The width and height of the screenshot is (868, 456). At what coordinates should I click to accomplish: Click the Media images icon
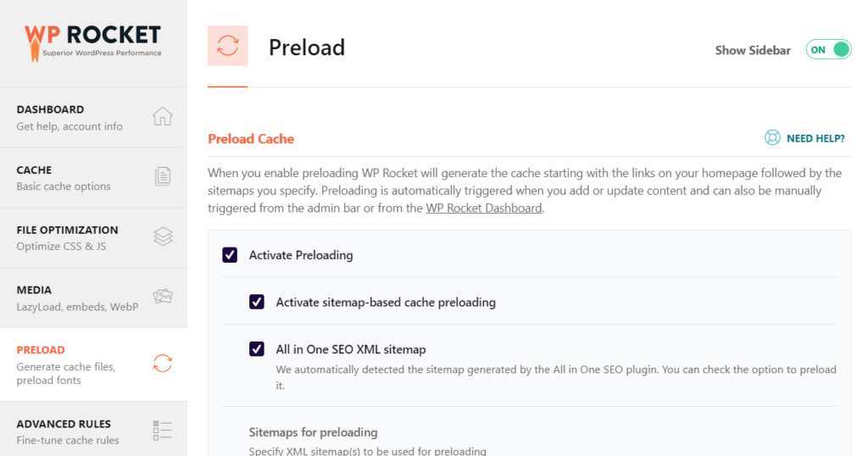coord(163,297)
